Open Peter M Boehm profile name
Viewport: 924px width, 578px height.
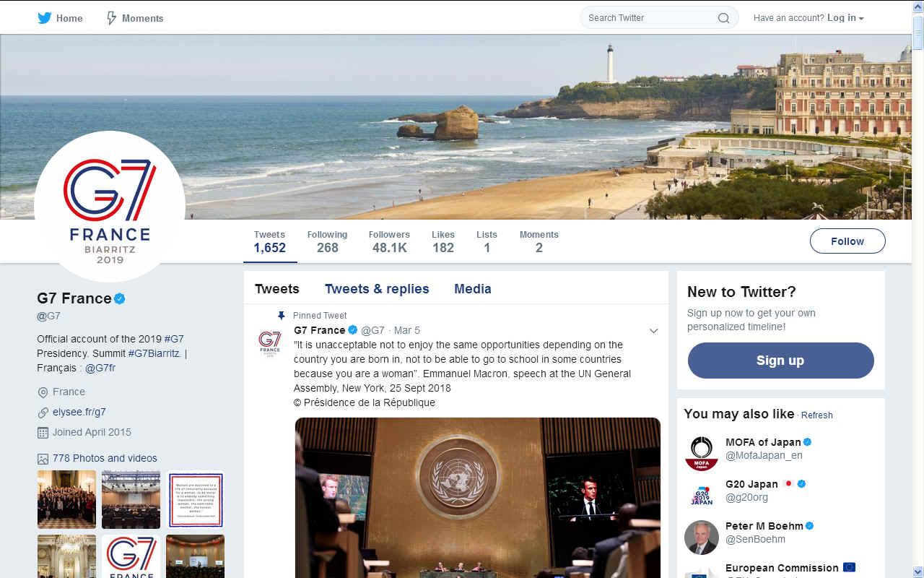[764, 526]
